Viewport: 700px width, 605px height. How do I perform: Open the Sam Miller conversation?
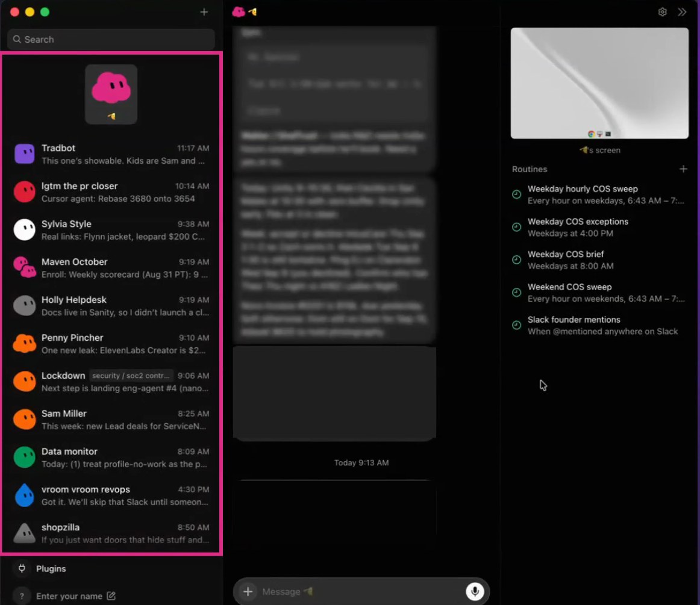[111, 420]
